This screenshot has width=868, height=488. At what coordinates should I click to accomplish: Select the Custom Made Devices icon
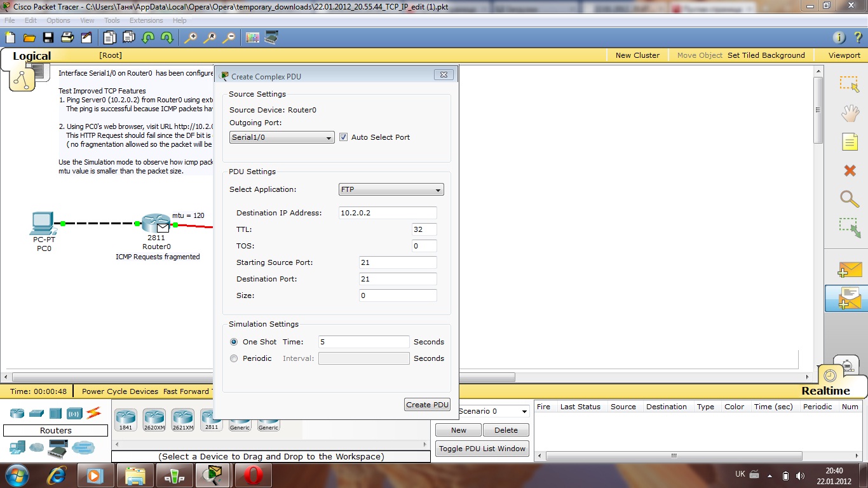(x=58, y=447)
